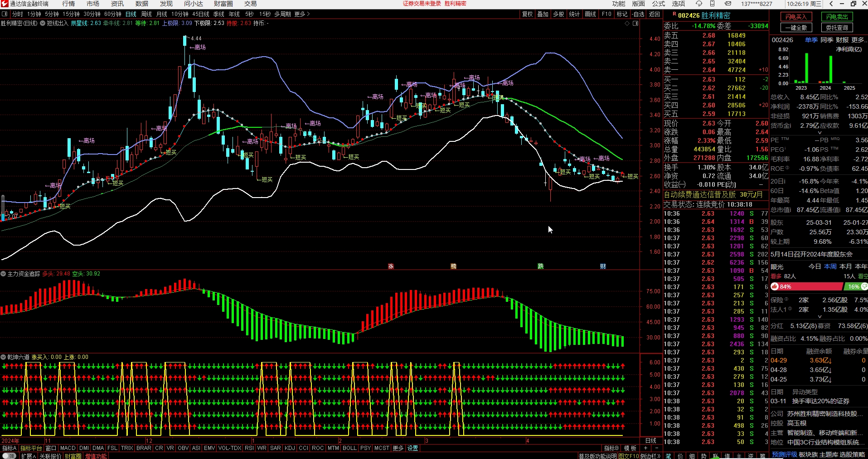This screenshot has height=459, width=868.
Task: Click the R marker before 002426 code
Action: 674,14
